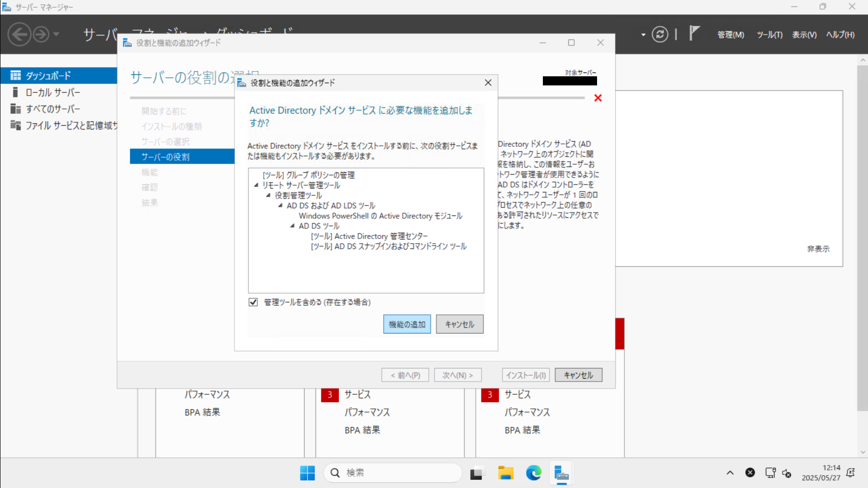The image size is (868, 488).
Task: Click the wizard's bottom キャンセル button
Action: pos(578,375)
